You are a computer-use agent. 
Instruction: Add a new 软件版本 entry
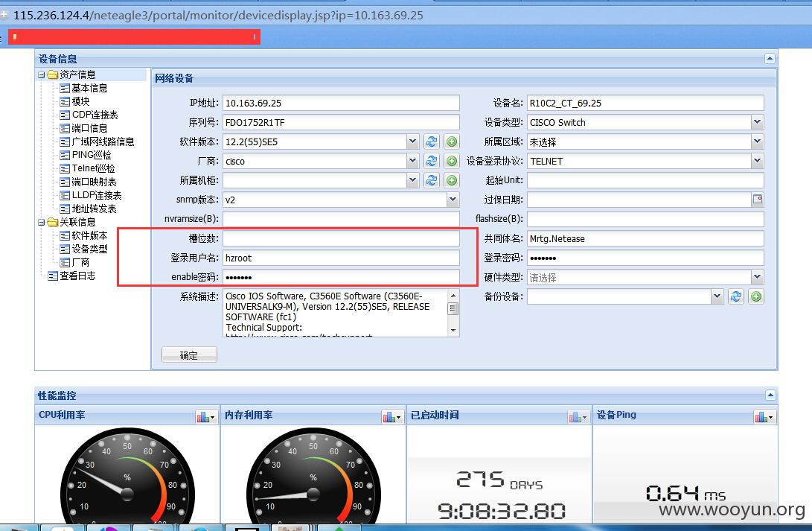click(452, 142)
